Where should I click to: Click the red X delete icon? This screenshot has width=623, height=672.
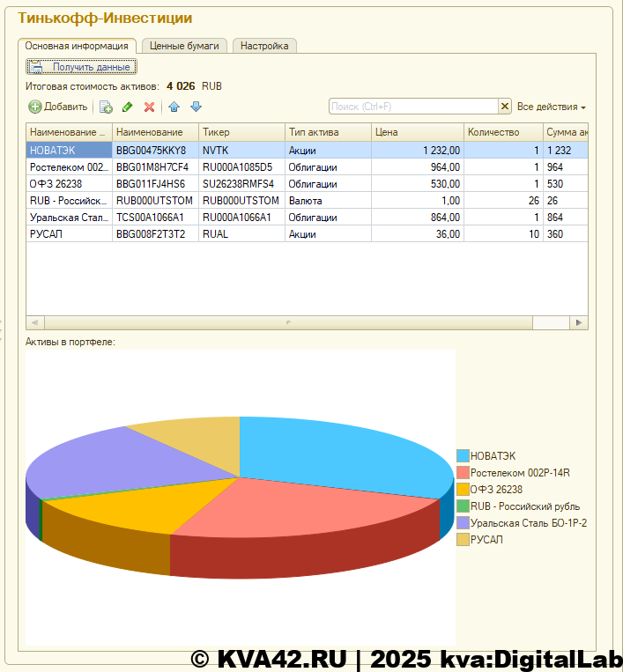149,107
